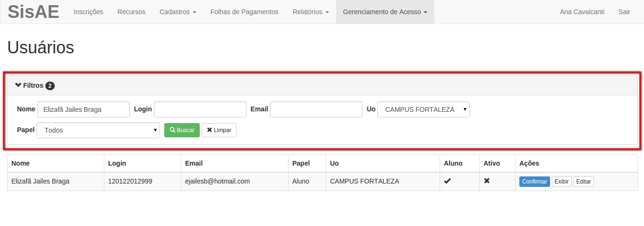Go to Inscrições page
The width and height of the screenshot is (644, 226).
[88, 12]
